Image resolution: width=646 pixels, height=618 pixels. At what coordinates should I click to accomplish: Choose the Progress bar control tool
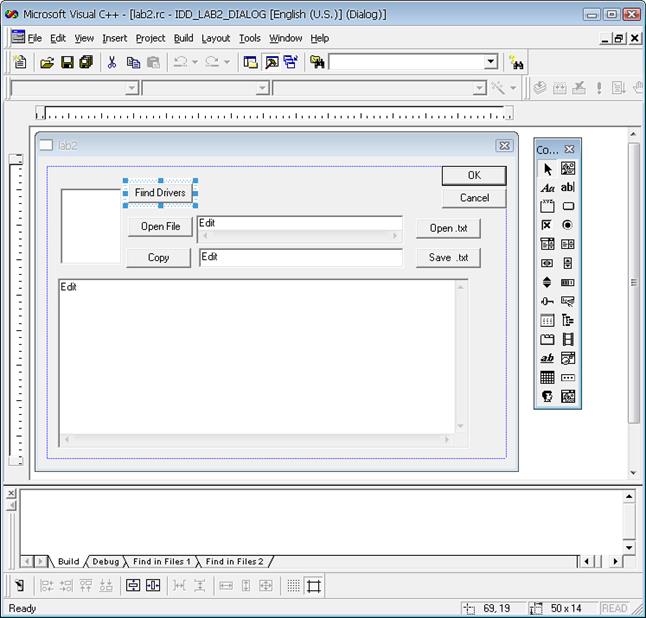568,282
